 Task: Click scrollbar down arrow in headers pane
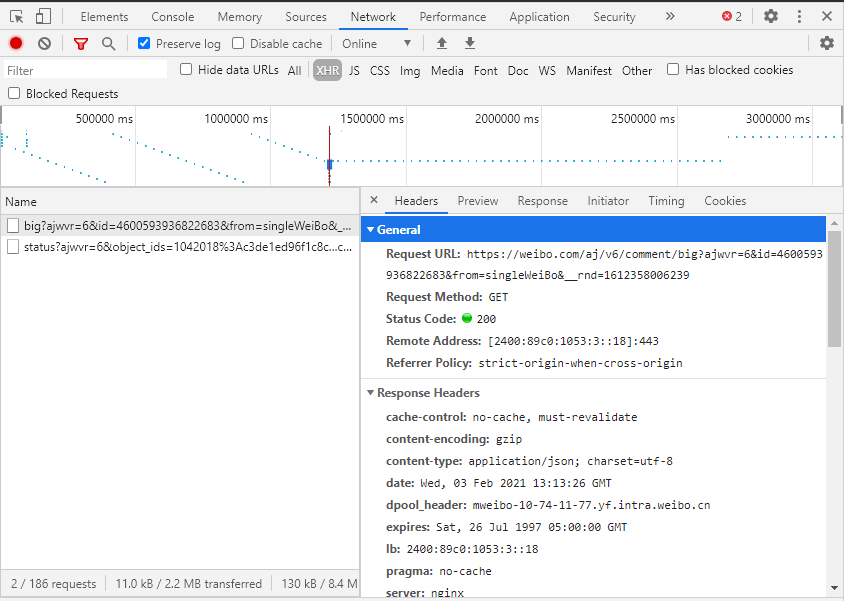coord(834,588)
